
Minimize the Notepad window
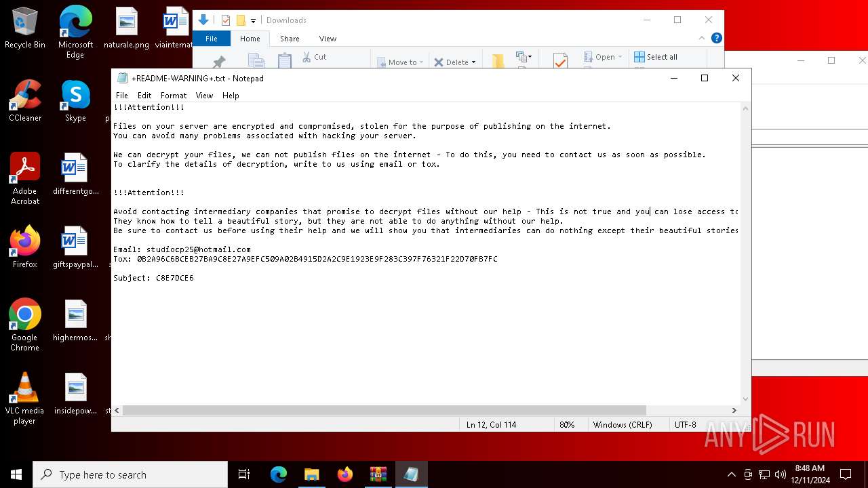[x=673, y=78]
